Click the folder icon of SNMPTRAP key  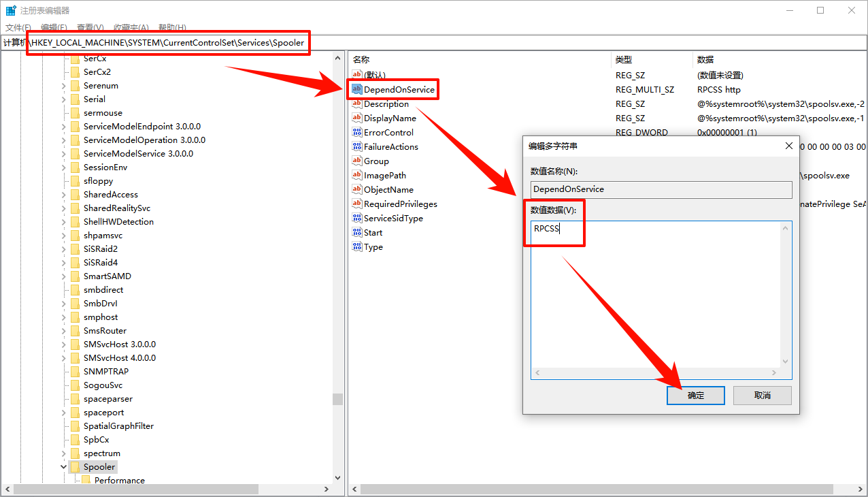pyautogui.click(x=75, y=372)
